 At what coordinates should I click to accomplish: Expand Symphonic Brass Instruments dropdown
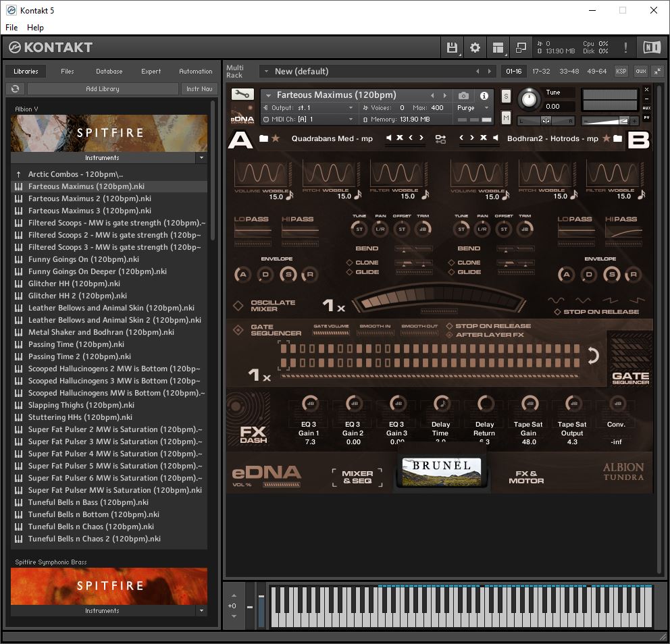[201, 611]
